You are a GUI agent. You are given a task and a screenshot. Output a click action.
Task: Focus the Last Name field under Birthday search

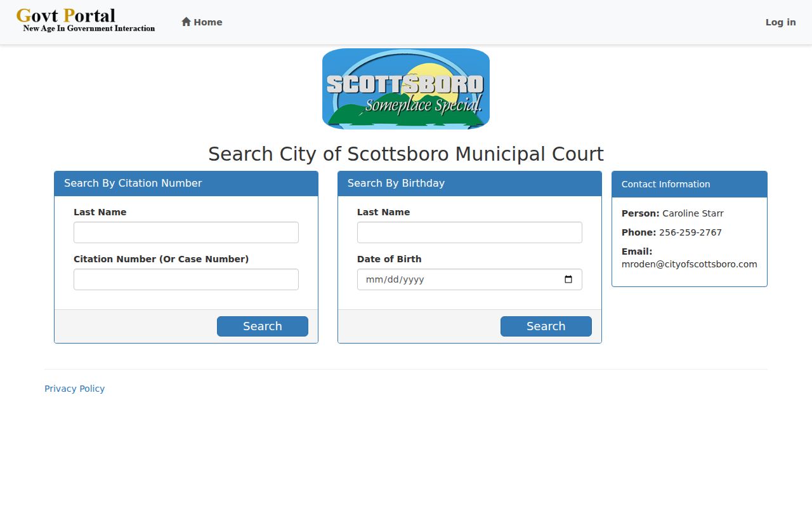click(469, 232)
